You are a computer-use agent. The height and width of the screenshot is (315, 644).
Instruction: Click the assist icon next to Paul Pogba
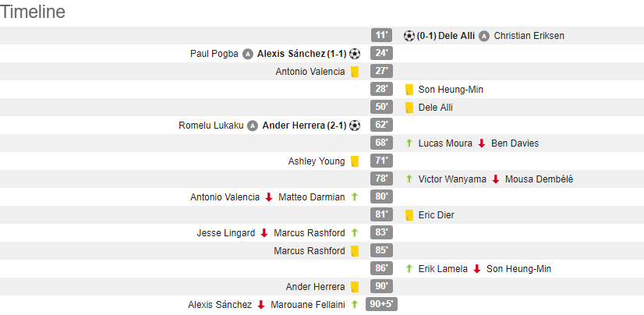click(248, 54)
